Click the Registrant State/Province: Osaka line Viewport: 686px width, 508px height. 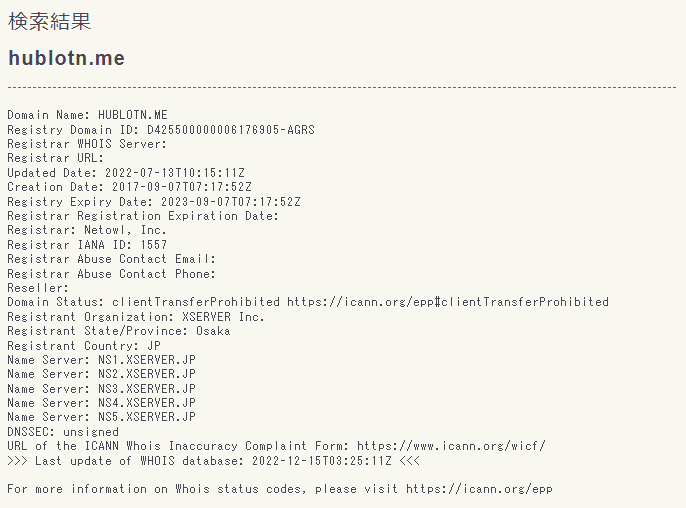pos(119,330)
